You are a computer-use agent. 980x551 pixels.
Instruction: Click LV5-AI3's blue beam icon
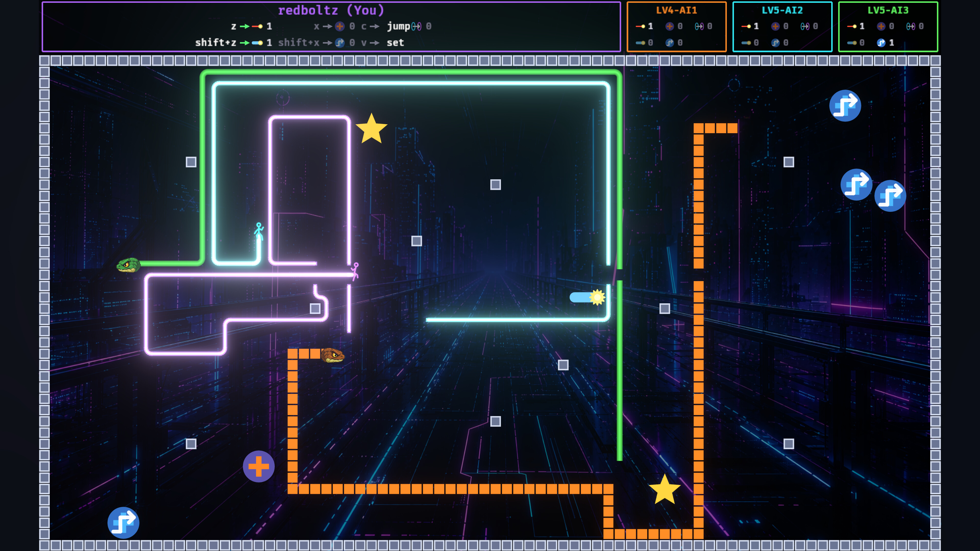coord(852,43)
